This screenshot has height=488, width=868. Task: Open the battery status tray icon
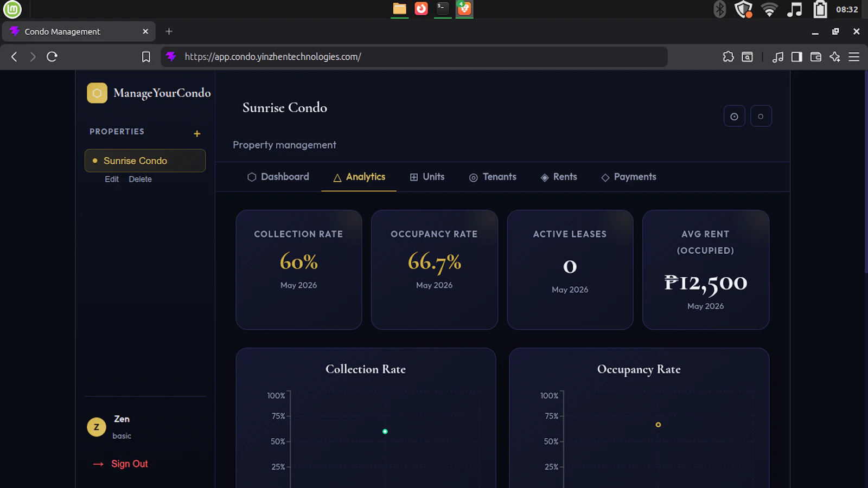click(x=820, y=9)
